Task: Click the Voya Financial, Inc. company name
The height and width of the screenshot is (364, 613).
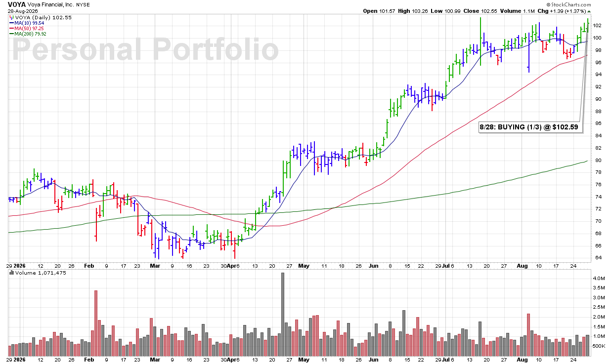Action: coord(50,4)
